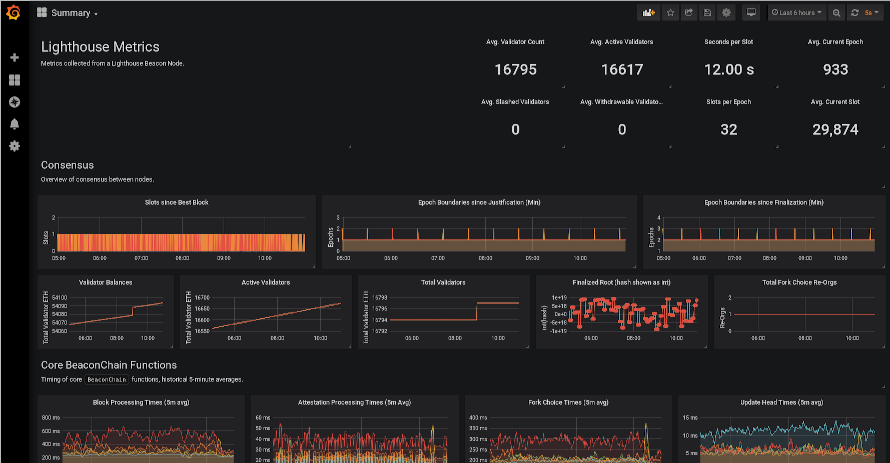
Task: Open the Create plus menu in sidebar
Action: click(x=14, y=58)
